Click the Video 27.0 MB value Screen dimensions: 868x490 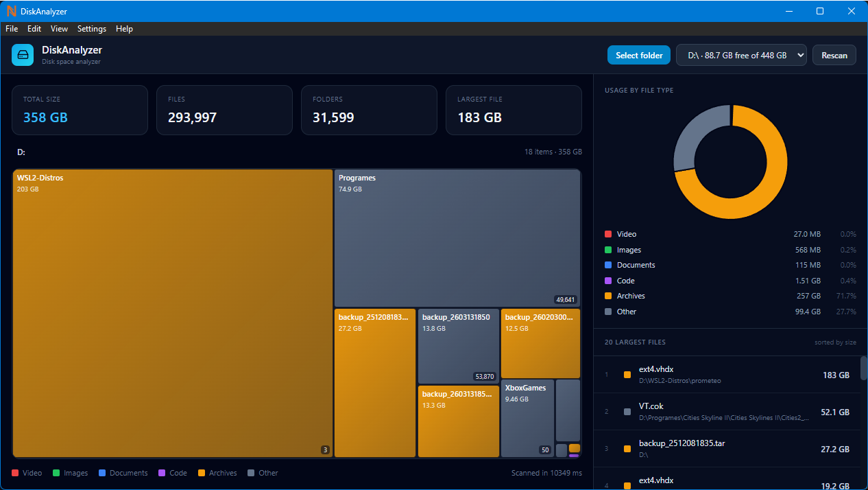click(x=807, y=234)
